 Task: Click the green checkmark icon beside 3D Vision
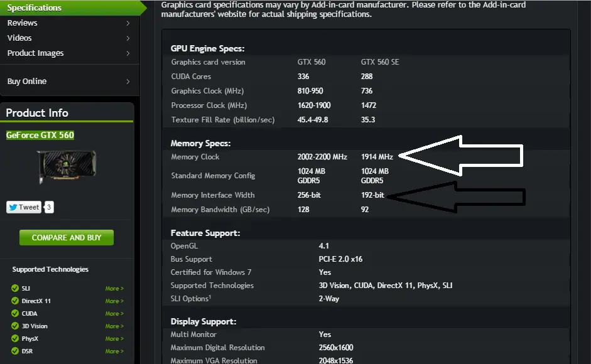point(15,326)
